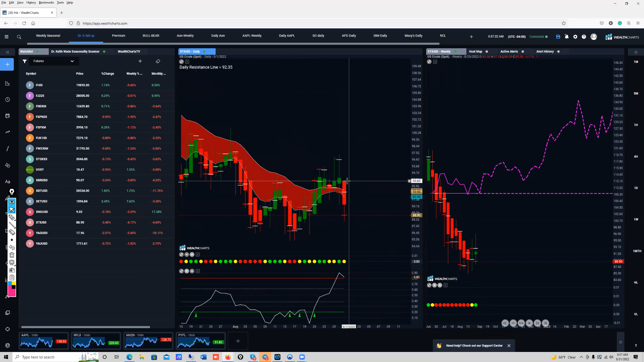Screen dimensions: 644x362
Task: Select the arrow pointer in drawing toolbar
Action: 12,210
